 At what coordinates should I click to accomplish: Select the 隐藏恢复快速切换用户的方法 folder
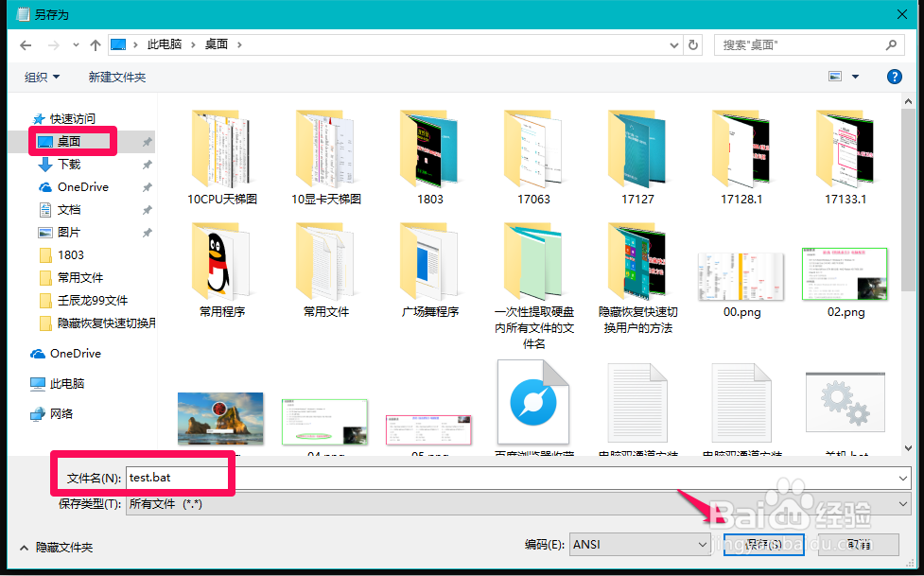click(637, 278)
